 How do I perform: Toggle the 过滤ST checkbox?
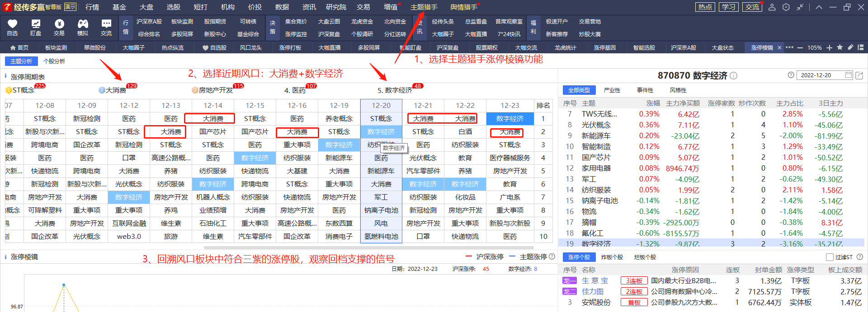tap(830, 257)
